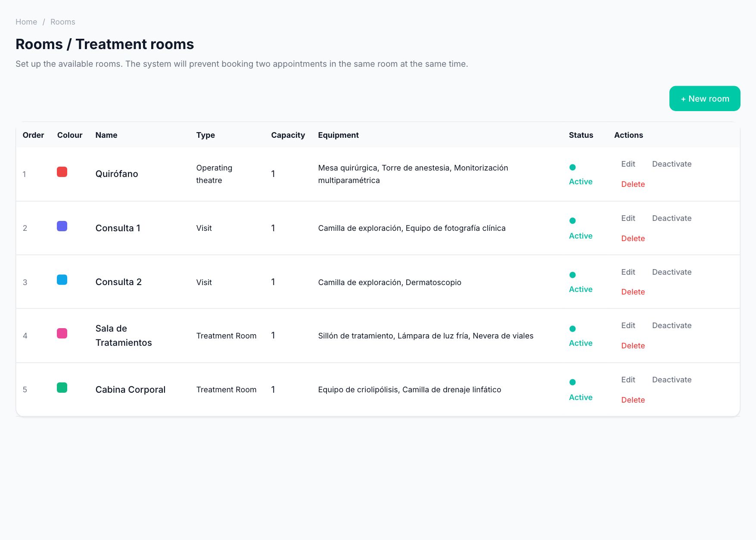
Task: Select the Consulta 1 room name
Action: [118, 228]
